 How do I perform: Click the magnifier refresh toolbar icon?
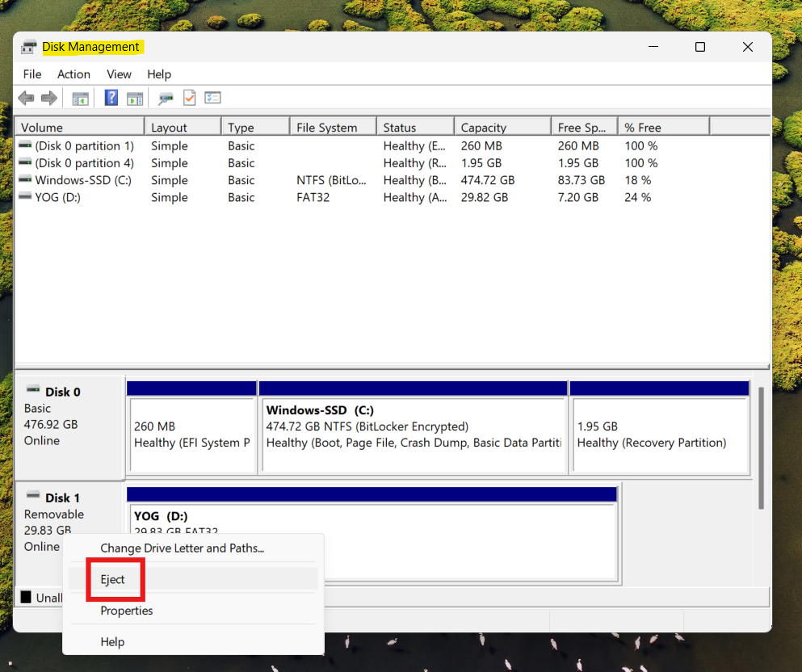coord(165,98)
